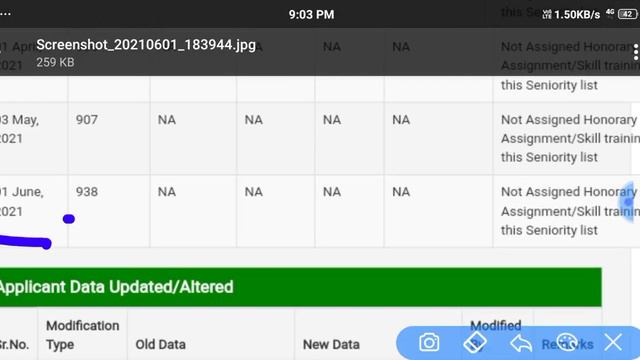
Task: Tap the 259 KB file size label
Action: coord(55,62)
